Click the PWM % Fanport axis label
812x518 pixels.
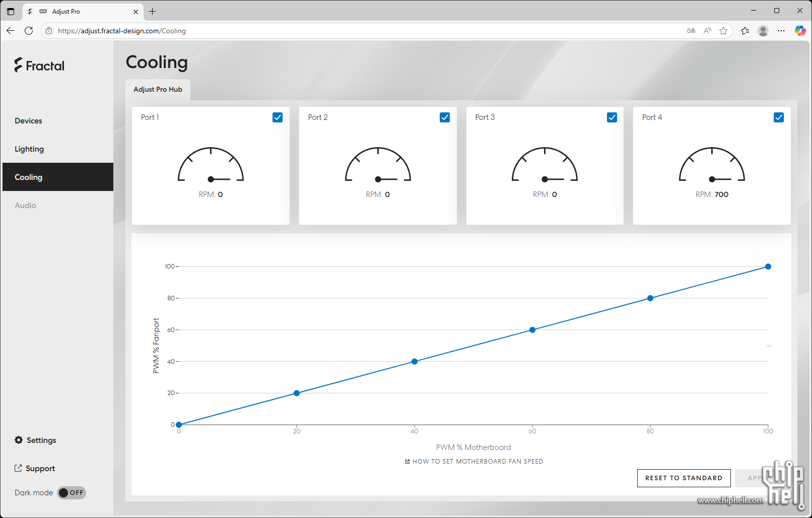156,346
